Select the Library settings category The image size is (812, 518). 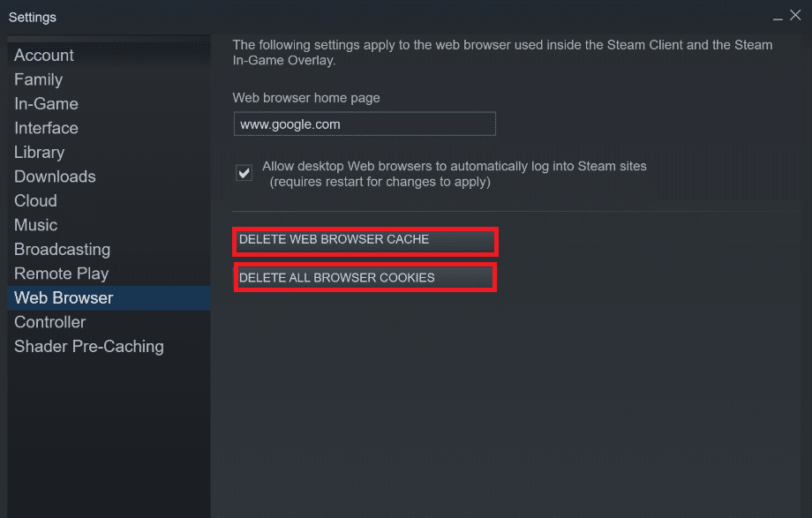click(40, 153)
